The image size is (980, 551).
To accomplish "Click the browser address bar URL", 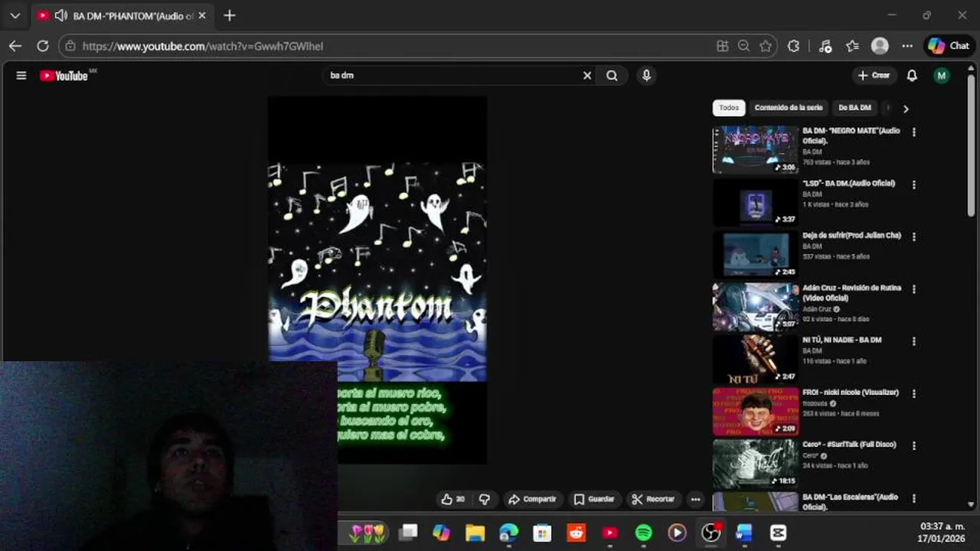I will [x=203, y=46].
